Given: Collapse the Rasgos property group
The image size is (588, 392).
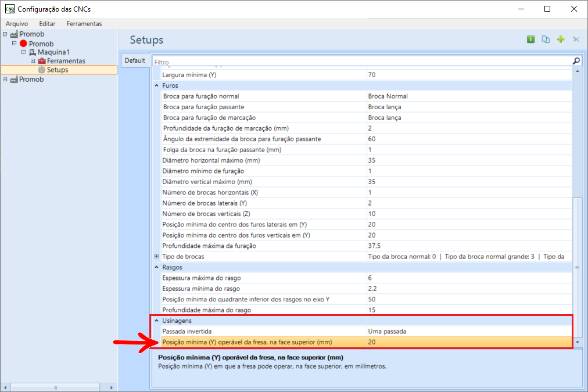Looking at the screenshot, I should click(x=156, y=267).
